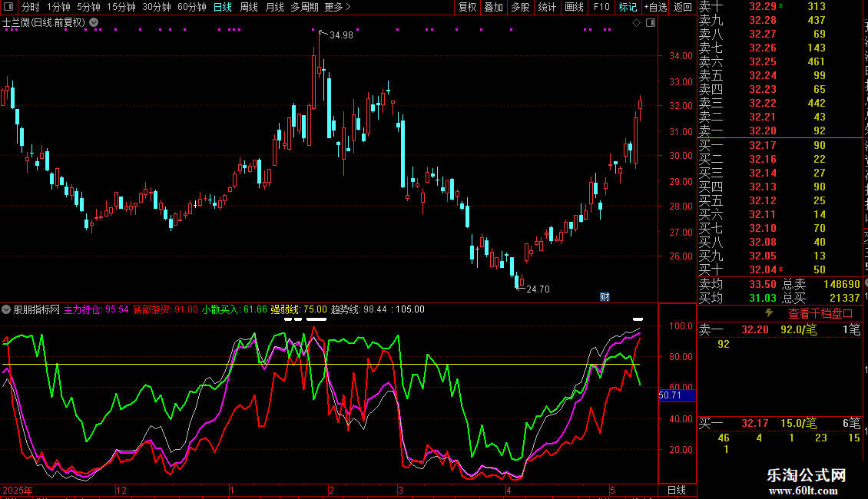The image size is (868, 499).
Task: Open the 多股 multi-stock button
Action: [x=520, y=7]
